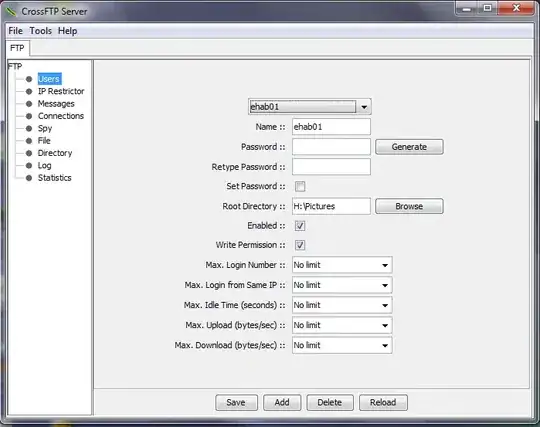The height and width of the screenshot is (427, 540).
Task: Browse for a root directory
Action: (x=409, y=206)
